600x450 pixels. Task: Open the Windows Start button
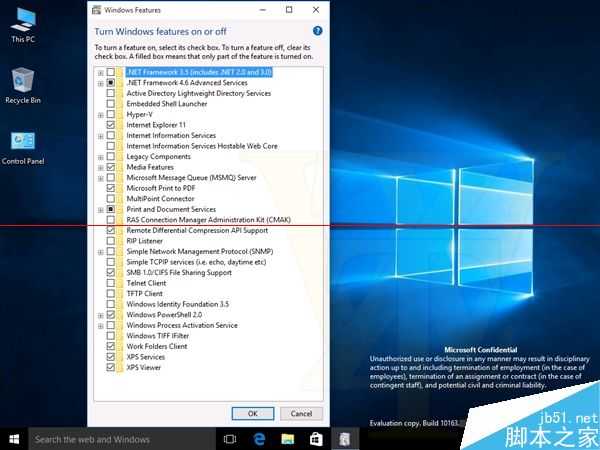(14, 439)
